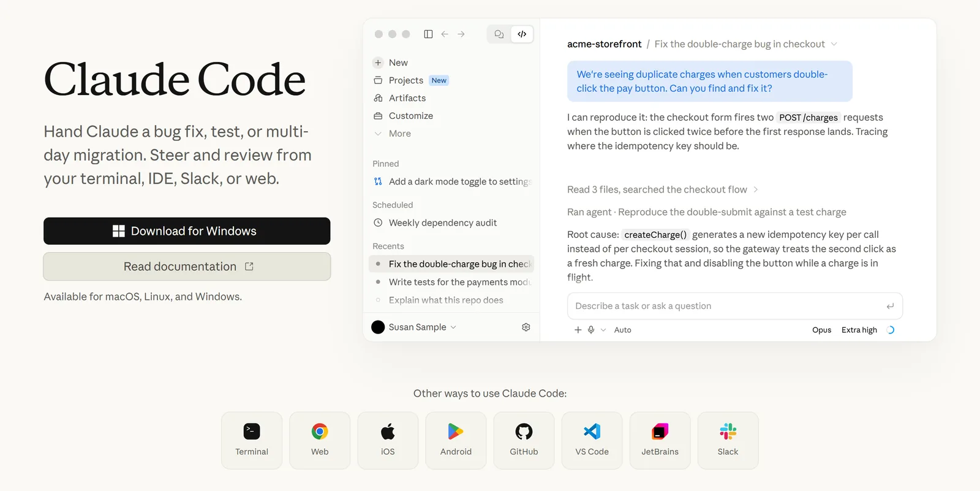Screen dimensions: 980x491
Task: Click acme-storefront breadcrumb
Action: (x=604, y=44)
